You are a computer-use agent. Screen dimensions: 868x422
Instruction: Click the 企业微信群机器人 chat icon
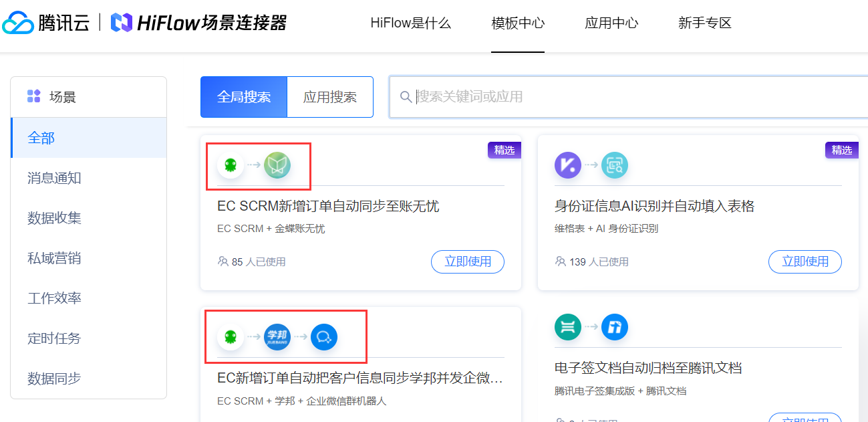click(x=323, y=337)
